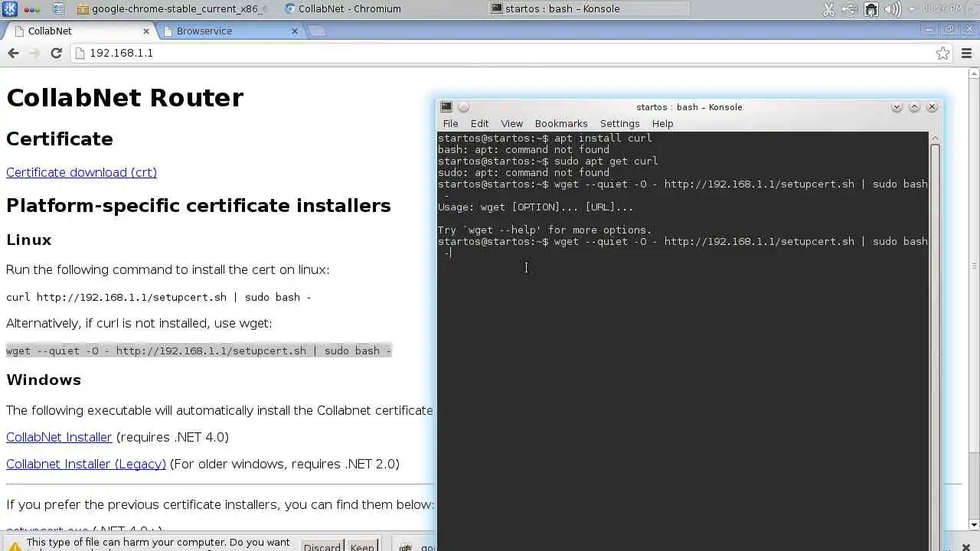Image resolution: width=980 pixels, height=551 pixels.
Task: Open the scissors clipboard tray icon
Action: click(x=828, y=9)
